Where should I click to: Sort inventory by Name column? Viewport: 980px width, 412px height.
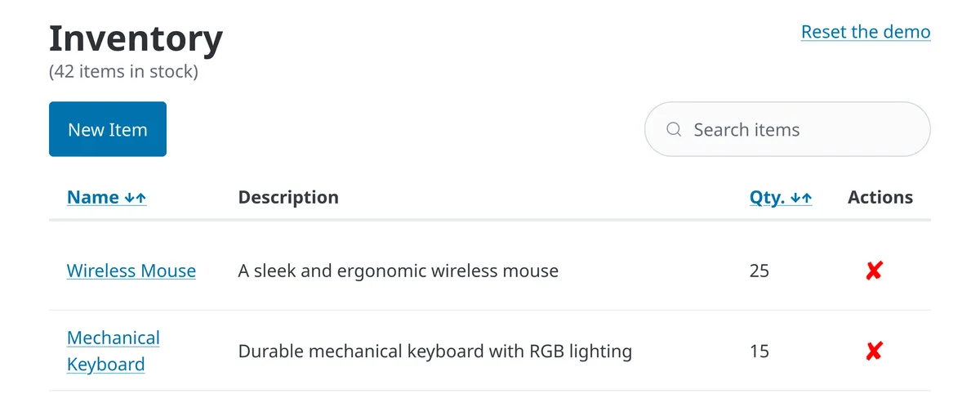(93, 197)
